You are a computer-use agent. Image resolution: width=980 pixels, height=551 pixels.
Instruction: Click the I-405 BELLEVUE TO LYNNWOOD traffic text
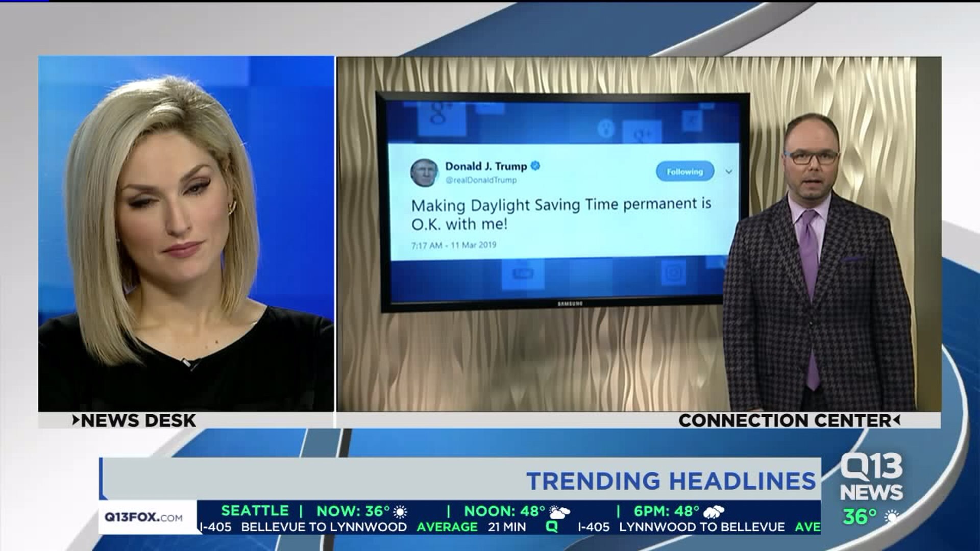tap(303, 527)
